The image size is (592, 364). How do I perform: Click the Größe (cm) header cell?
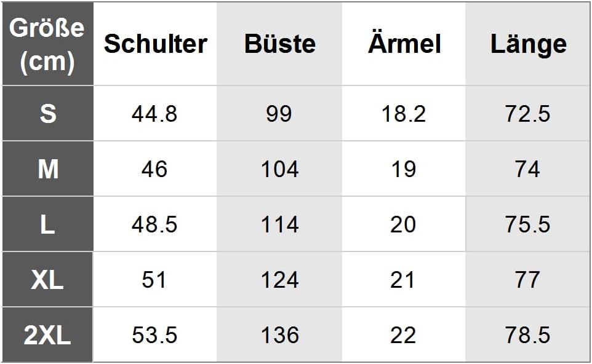47,44
